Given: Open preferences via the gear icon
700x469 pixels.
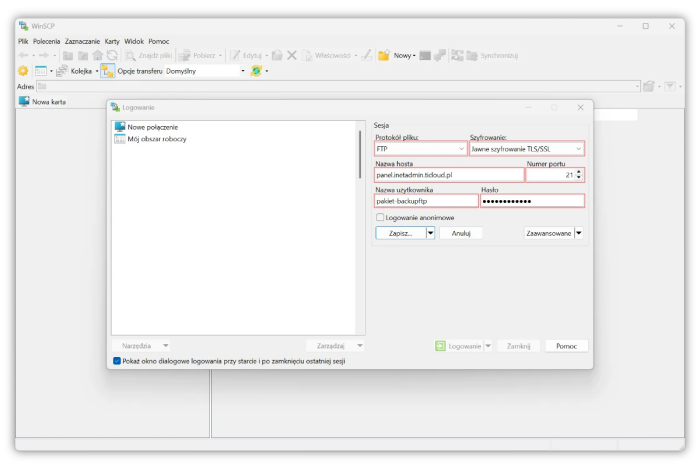Looking at the screenshot, I should coord(23,71).
